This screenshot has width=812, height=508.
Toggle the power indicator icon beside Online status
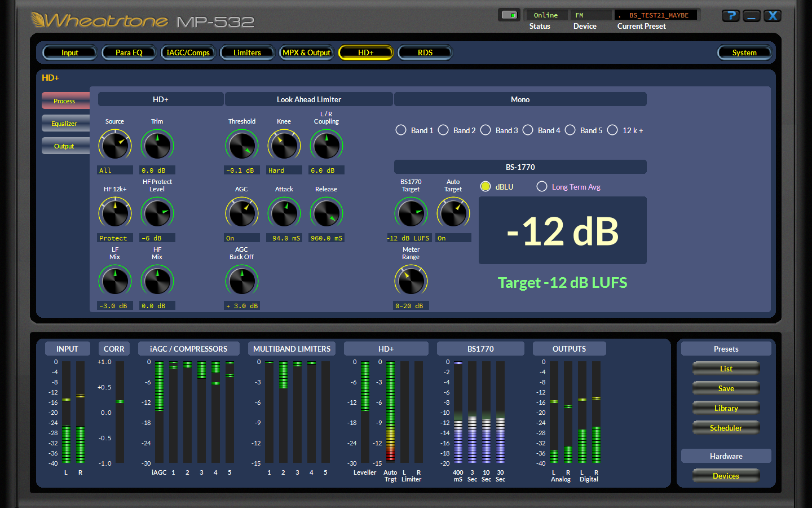tap(509, 15)
